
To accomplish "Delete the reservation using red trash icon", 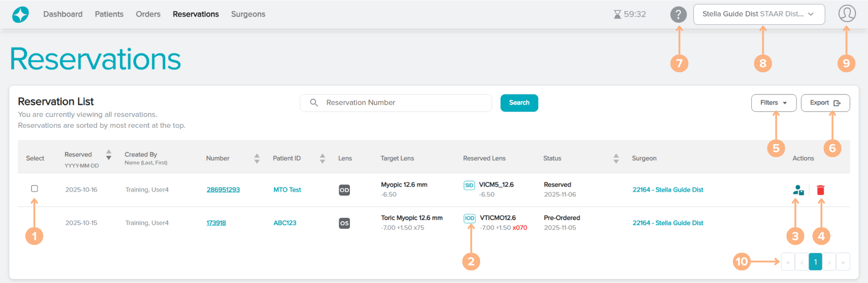I will click(x=821, y=190).
